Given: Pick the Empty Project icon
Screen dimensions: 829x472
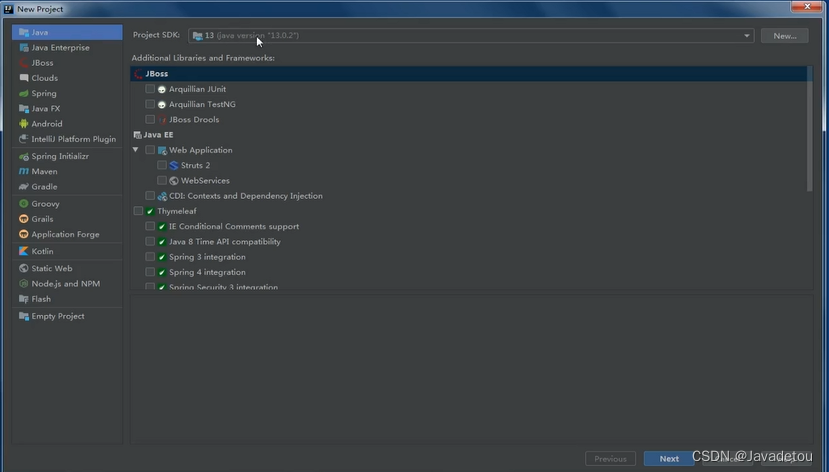Looking at the screenshot, I should pyautogui.click(x=24, y=316).
